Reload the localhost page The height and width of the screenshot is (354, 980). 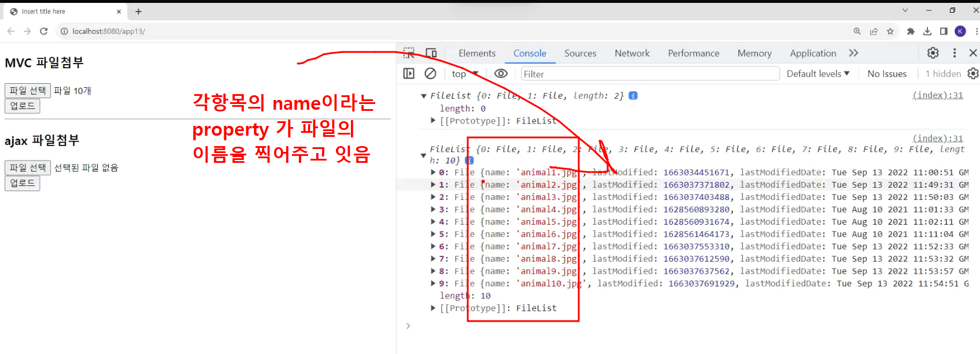tap(43, 31)
